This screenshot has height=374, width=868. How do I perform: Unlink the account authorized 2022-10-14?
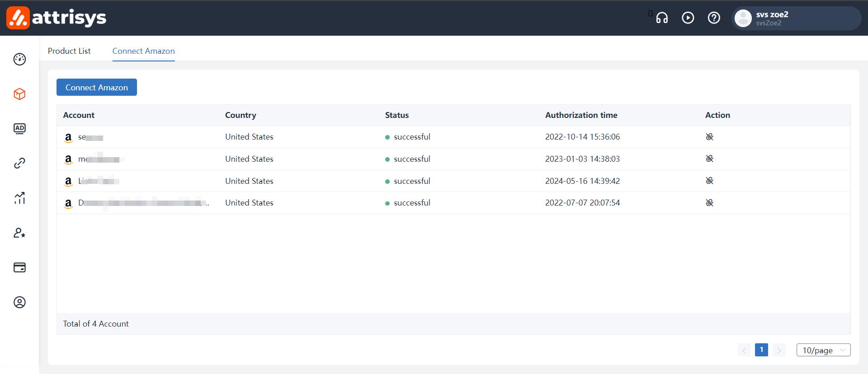tap(709, 137)
